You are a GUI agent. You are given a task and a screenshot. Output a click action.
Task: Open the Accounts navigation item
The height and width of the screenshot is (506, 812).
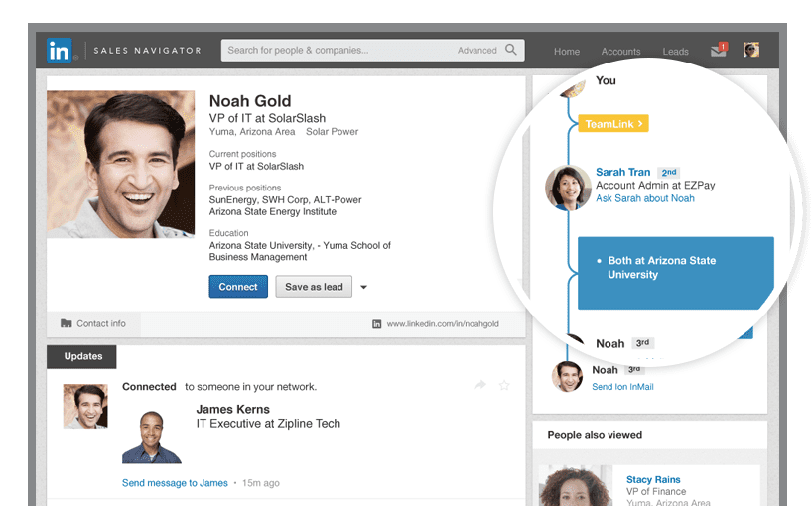point(620,52)
